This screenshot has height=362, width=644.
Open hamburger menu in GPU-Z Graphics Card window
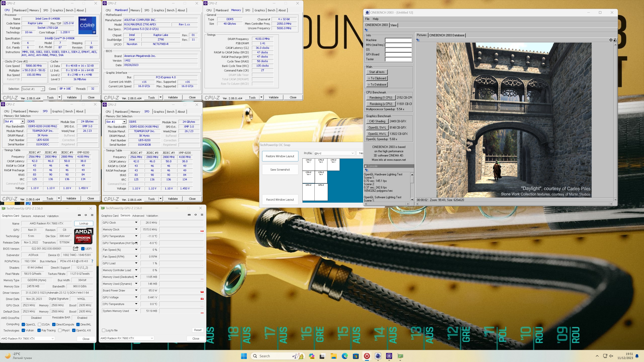point(92,215)
